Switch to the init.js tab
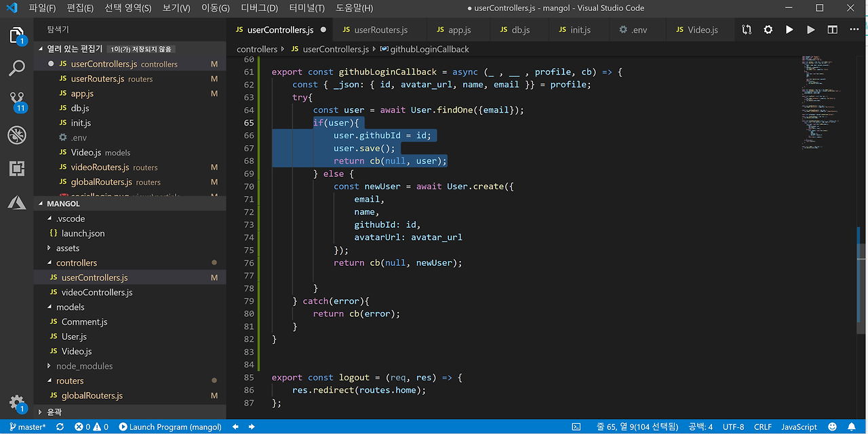The width and height of the screenshot is (868, 434). [580, 30]
